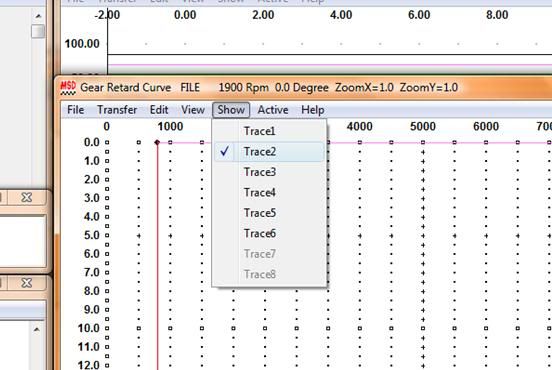Open the Help menu
552x370 pixels.
pyautogui.click(x=313, y=110)
